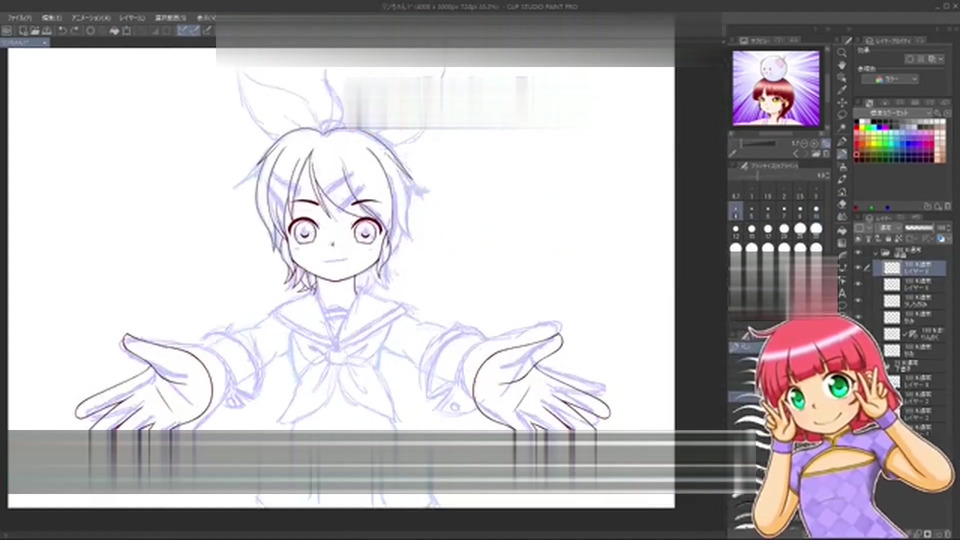960x540 pixels.
Task: Open the layer effect options dropdown arrow
Action: [x=941, y=59]
